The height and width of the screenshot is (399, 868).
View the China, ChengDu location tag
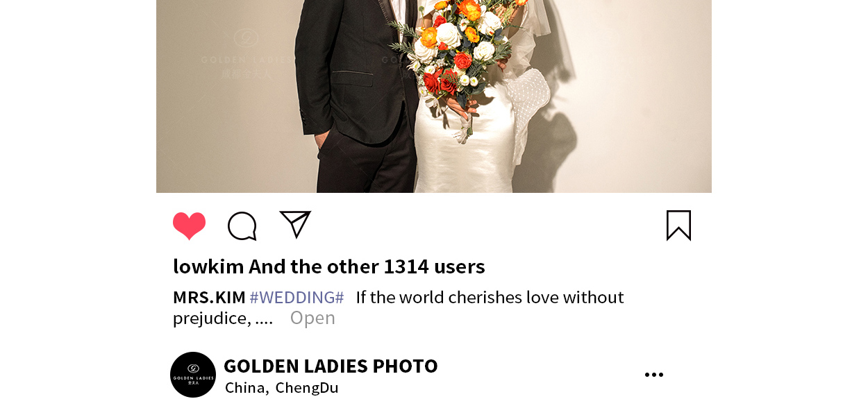point(282,388)
